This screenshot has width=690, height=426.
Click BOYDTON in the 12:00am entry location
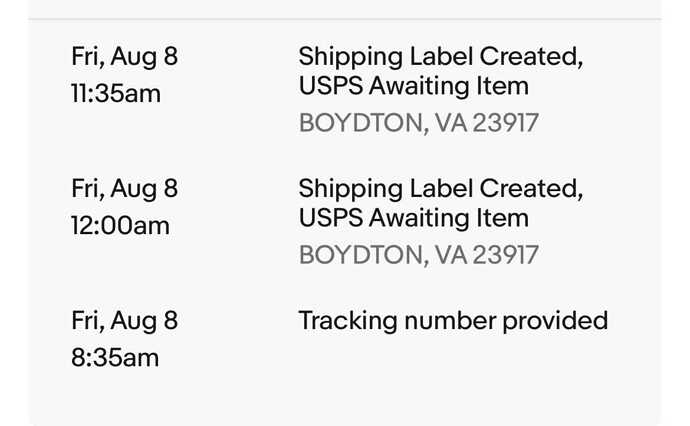click(x=360, y=255)
